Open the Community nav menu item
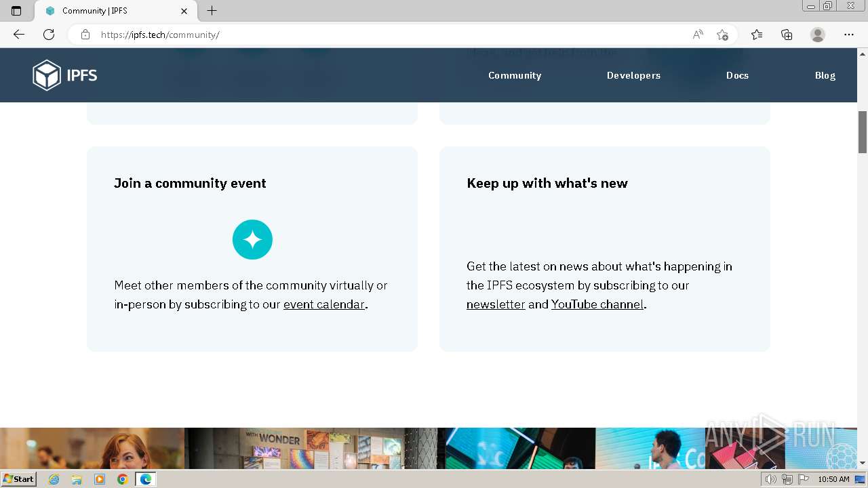The height and width of the screenshot is (488, 868). [515, 75]
